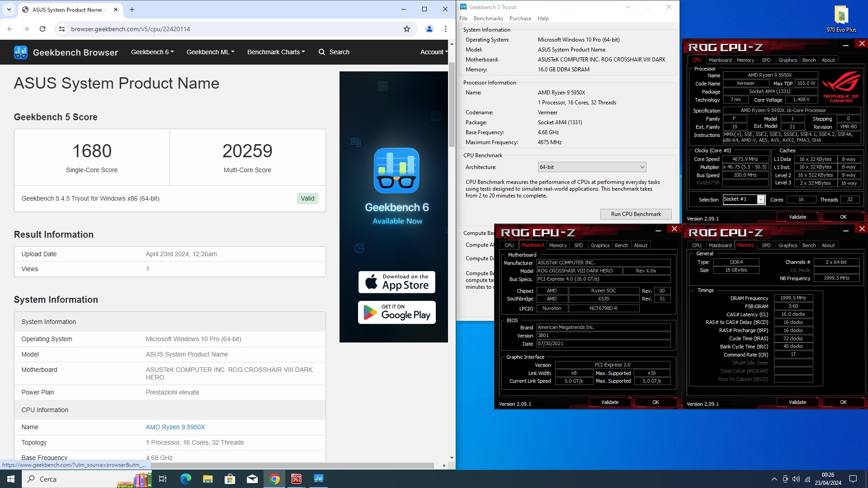
Task: Click the 1680 single-core score
Action: [92, 151]
